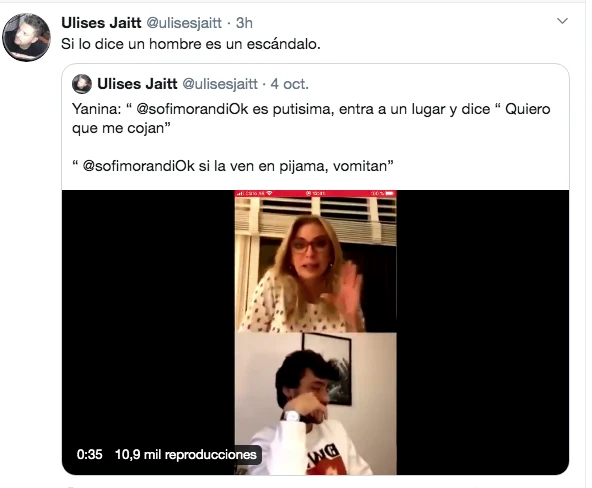
Task: Click Ulises Jaitt's large profile avatar
Action: 26,37
